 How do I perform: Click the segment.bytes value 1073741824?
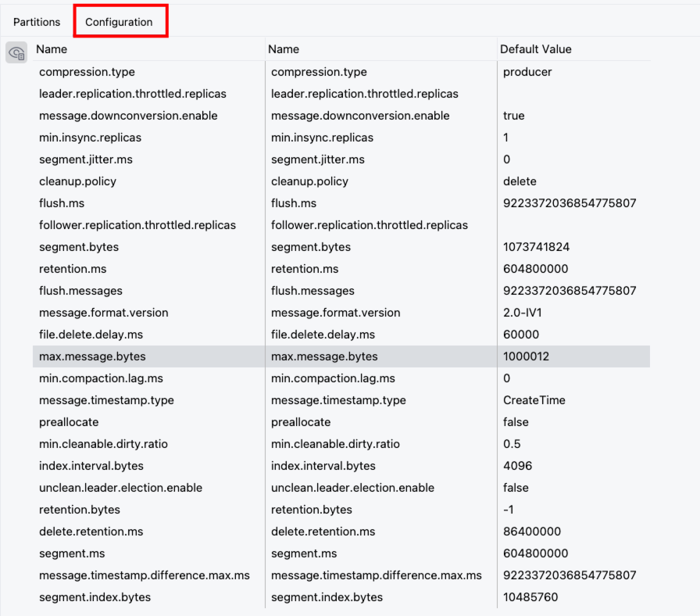point(536,247)
